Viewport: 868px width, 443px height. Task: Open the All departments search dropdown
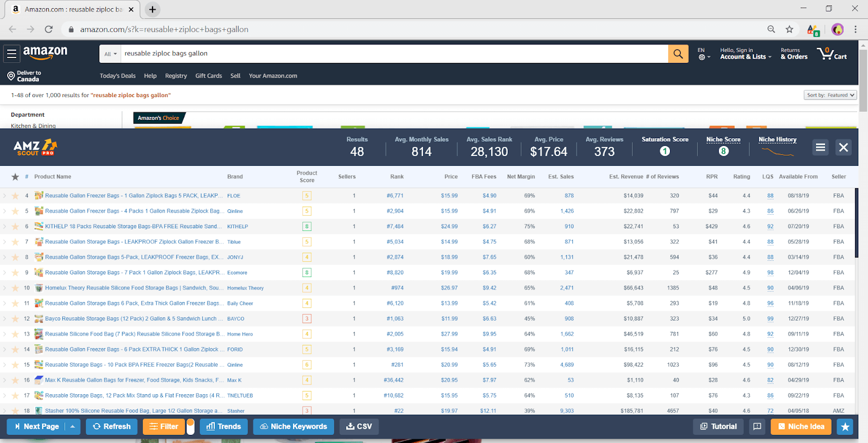(x=110, y=54)
